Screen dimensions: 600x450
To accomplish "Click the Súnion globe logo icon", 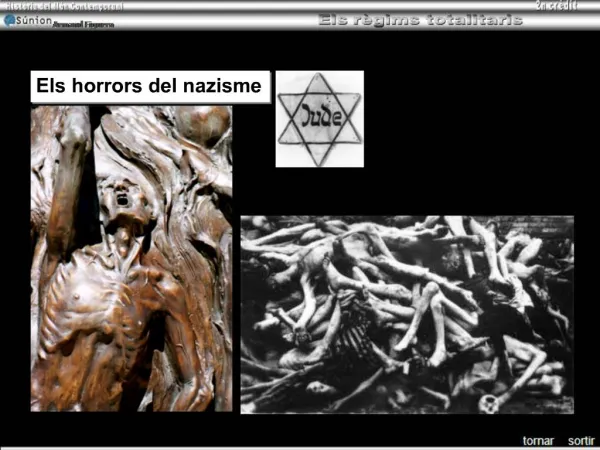I will tap(10, 20).
